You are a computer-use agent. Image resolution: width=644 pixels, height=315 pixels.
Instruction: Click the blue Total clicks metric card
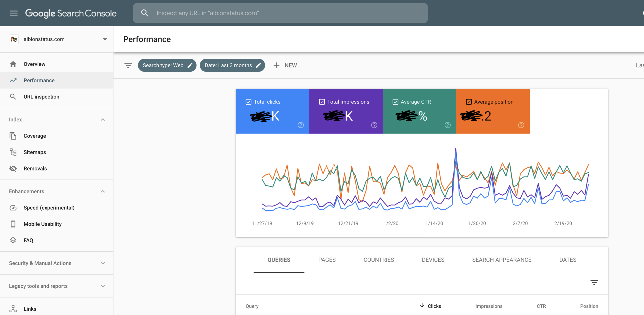[273, 111]
